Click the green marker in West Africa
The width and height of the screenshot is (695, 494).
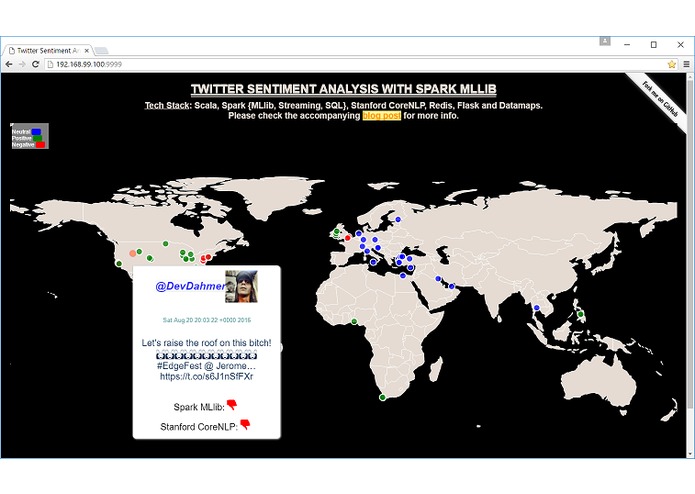(x=354, y=321)
